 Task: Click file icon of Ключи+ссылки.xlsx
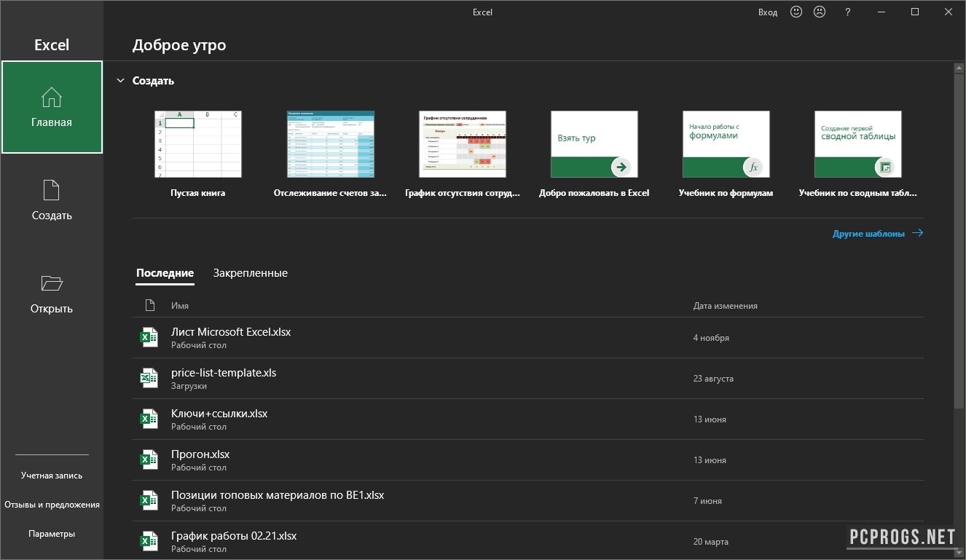point(149,419)
